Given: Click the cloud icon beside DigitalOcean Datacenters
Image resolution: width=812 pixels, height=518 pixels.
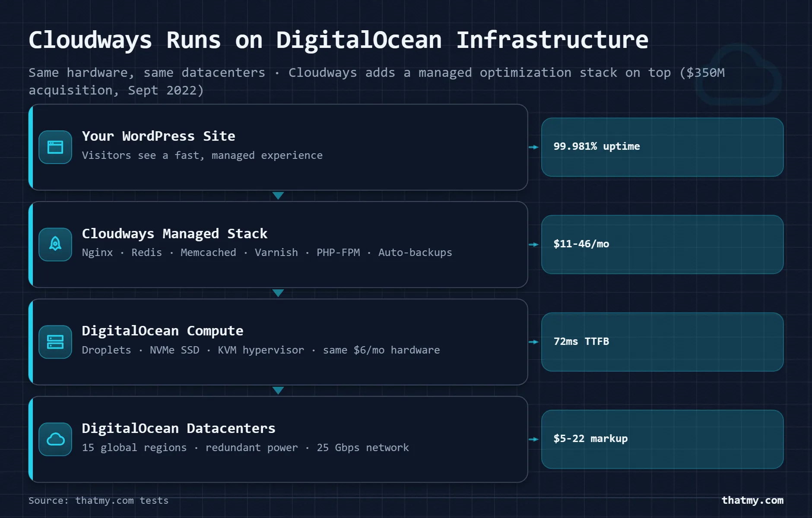Looking at the screenshot, I should point(55,439).
